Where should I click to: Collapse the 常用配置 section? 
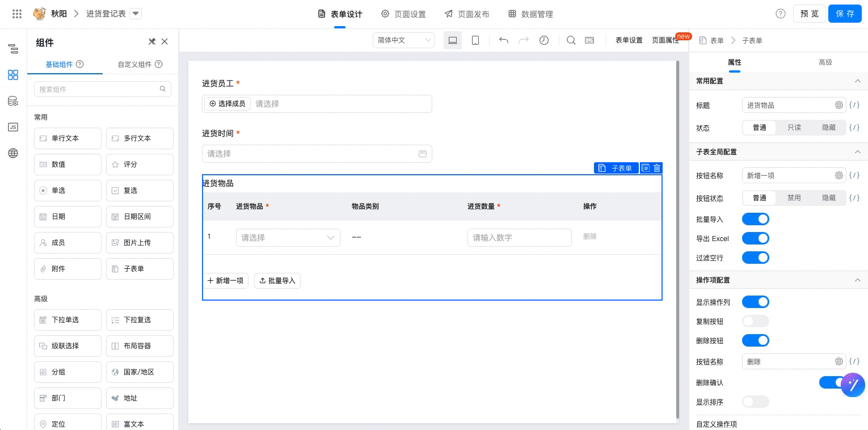pyautogui.click(x=858, y=81)
